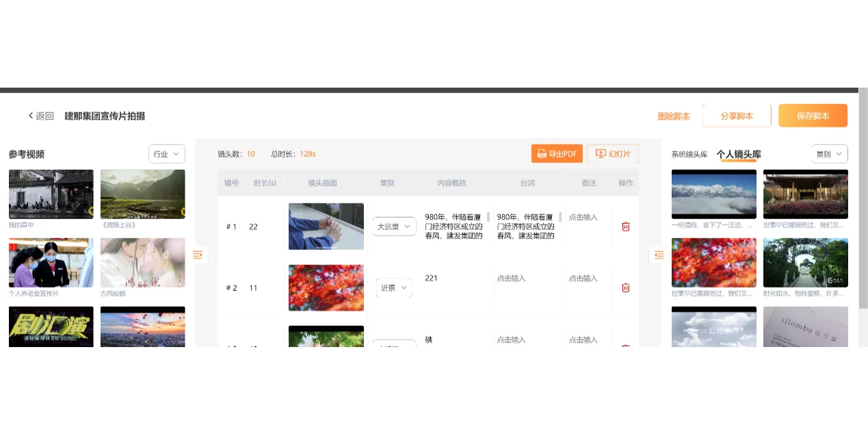Delete shot #3 using its trash icon
The image size is (868, 434).
point(625,348)
